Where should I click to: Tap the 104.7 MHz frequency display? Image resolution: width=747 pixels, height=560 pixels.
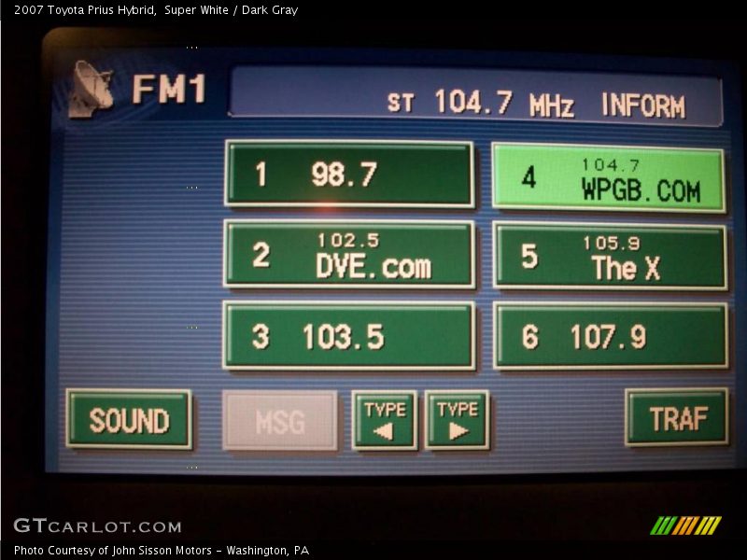coord(504,104)
